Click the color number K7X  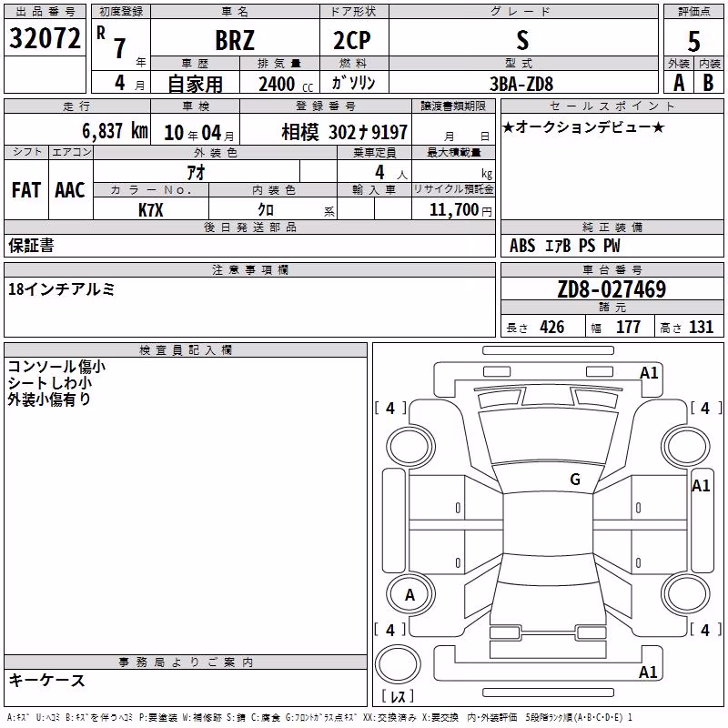click(151, 210)
